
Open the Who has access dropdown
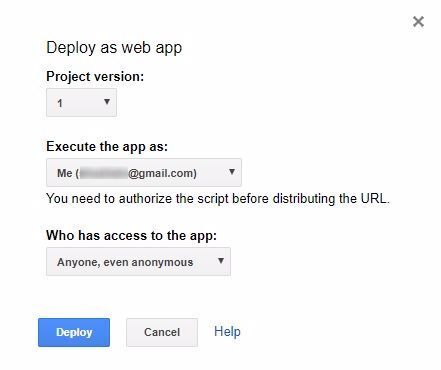pos(138,261)
